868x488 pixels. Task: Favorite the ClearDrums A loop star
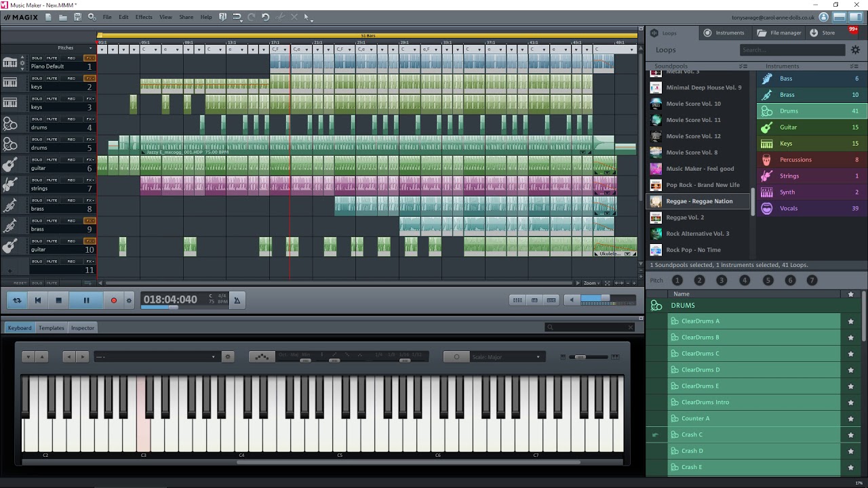click(x=850, y=321)
